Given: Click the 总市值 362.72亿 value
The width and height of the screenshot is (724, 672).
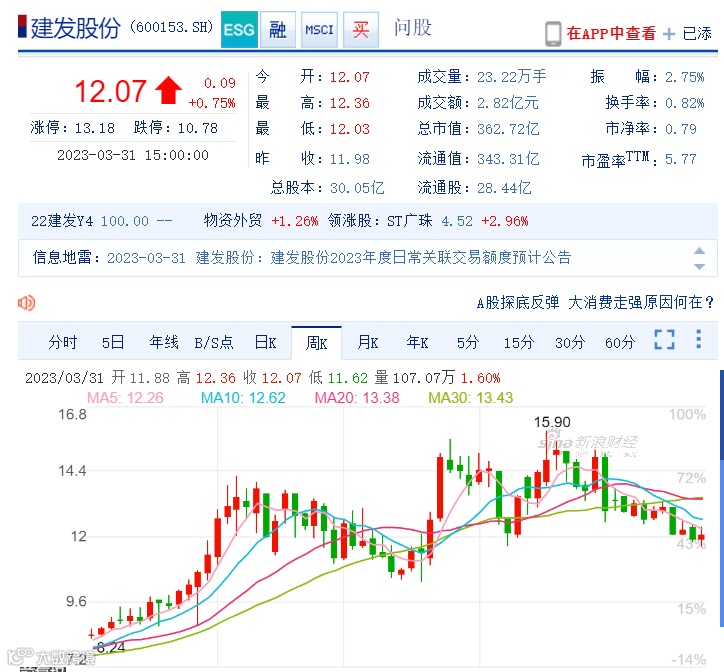Looking at the screenshot, I should (508, 129).
